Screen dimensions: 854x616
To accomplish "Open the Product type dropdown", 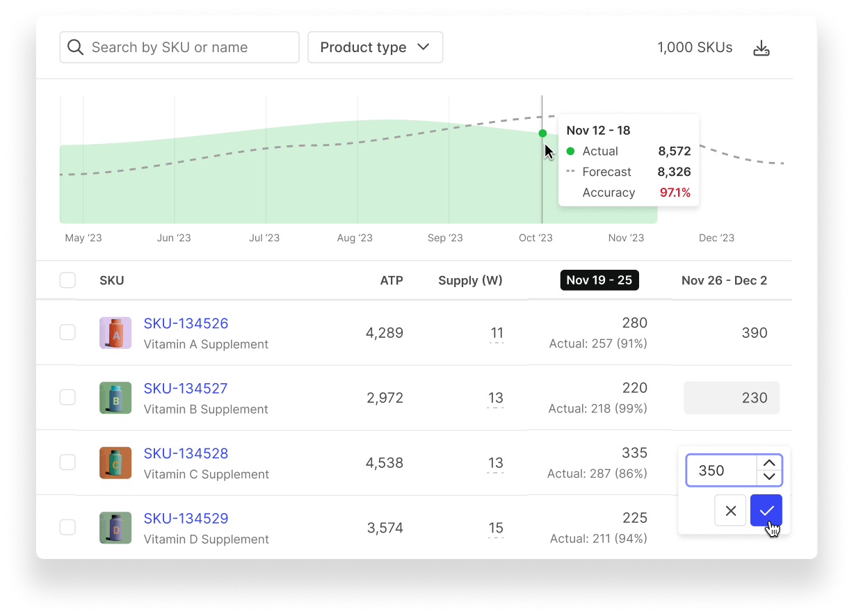I will coord(375,47).
